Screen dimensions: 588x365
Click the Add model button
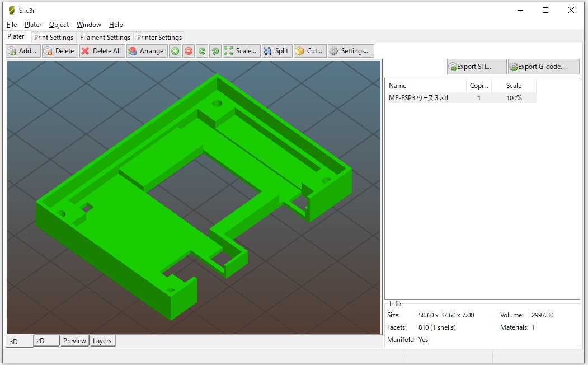coord(23,51)
